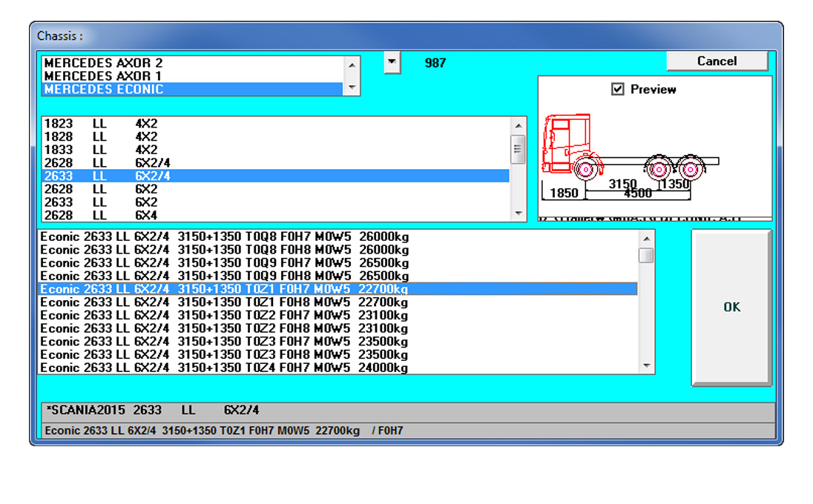Click the Cancel button

717,61
